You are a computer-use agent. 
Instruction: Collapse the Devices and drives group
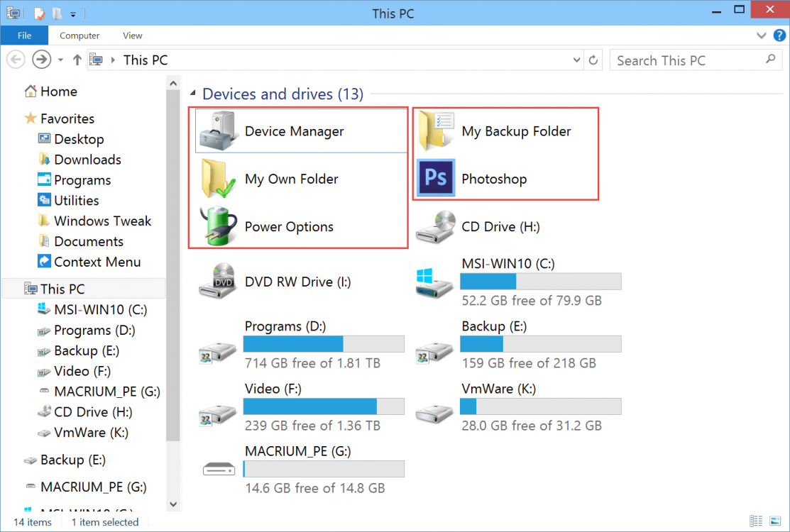pos(192,94)
